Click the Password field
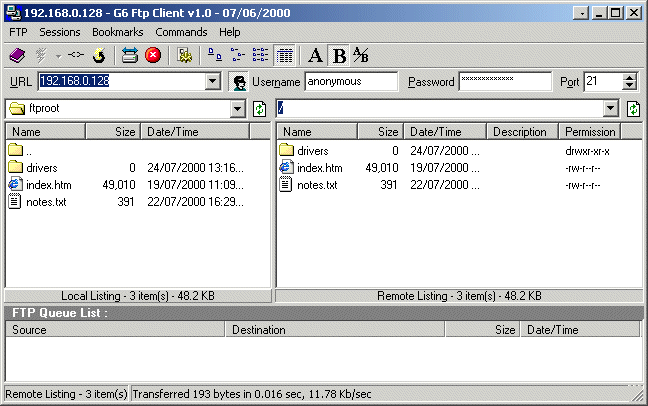Image resolution: width=648 pixels, height=406 pixels. pyautogui.click(x=505, y=81)
